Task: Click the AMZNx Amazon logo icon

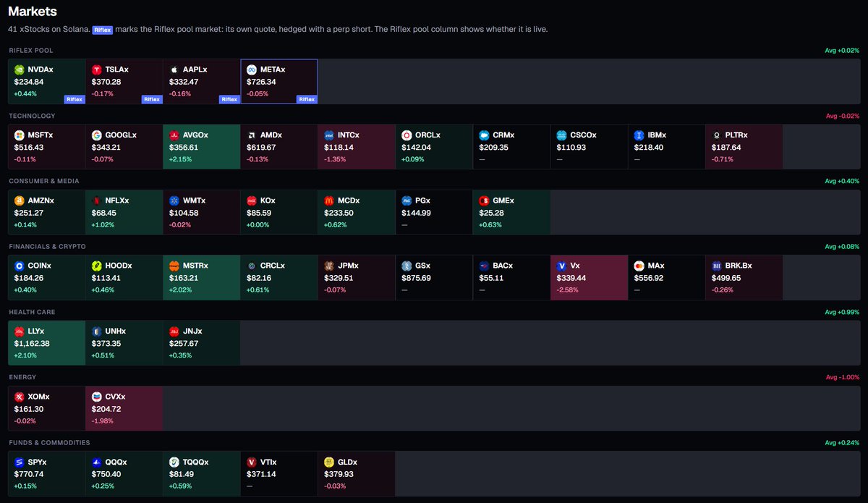Action: 19,200
